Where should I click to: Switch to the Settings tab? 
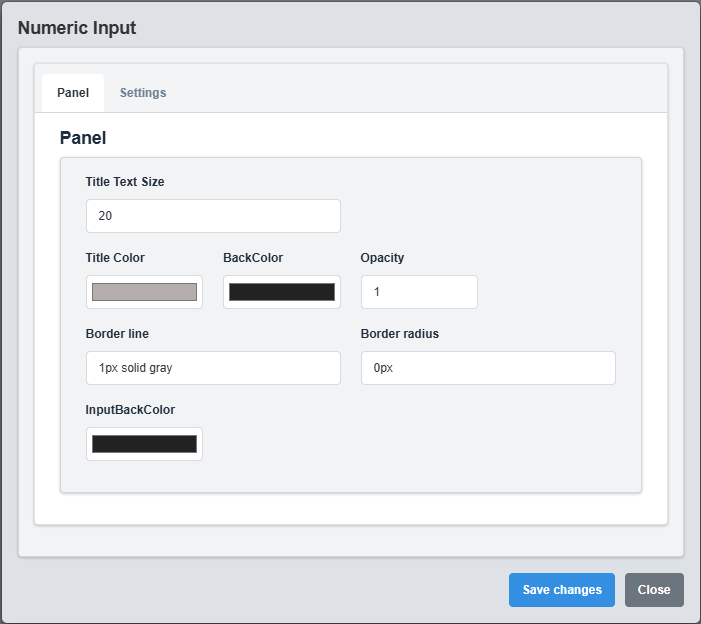click(143, 93)
